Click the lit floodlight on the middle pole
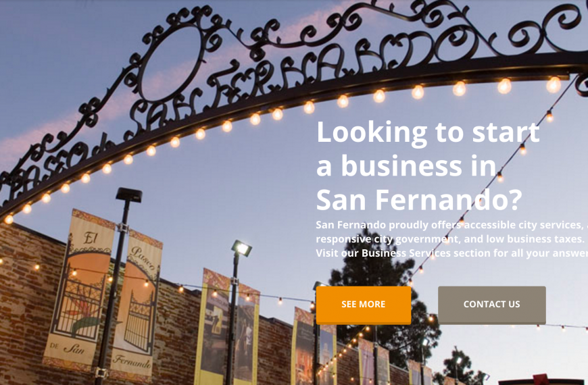Viewport: 588px width, 385px height. coord(241,248)
